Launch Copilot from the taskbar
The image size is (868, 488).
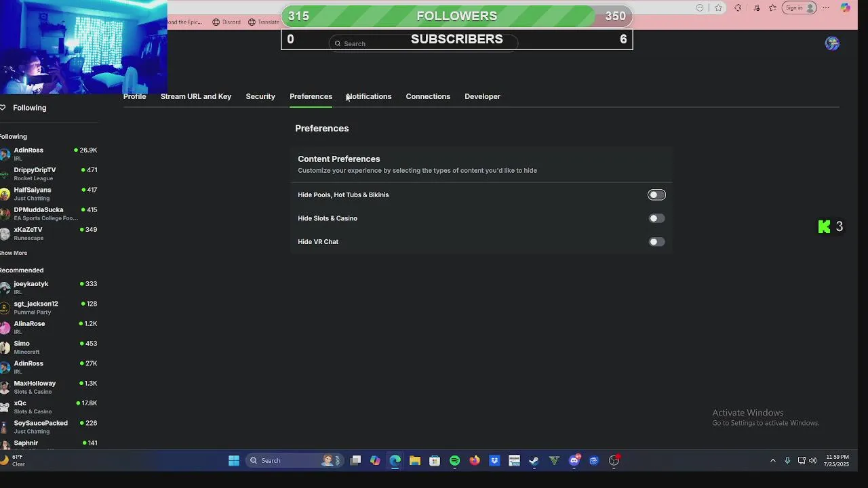tap(375, 461)
